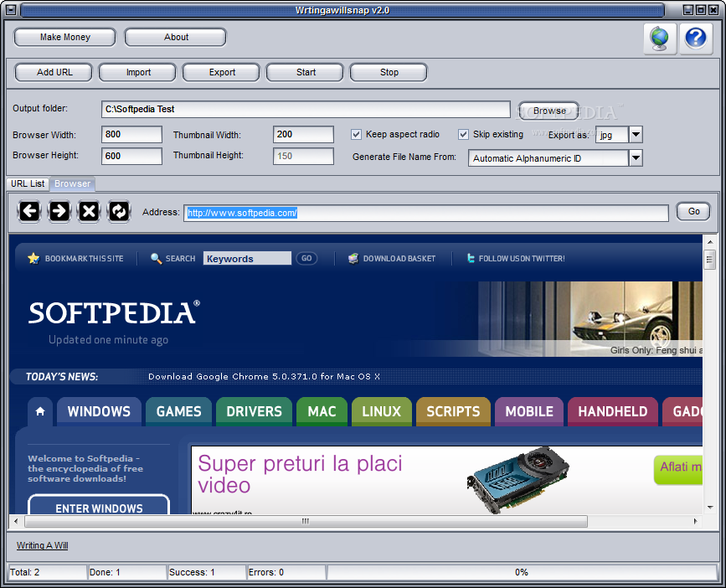726x588 pixels.
Task: Open the Handheld category on Softpedia
Action: (x=613, y=411)
